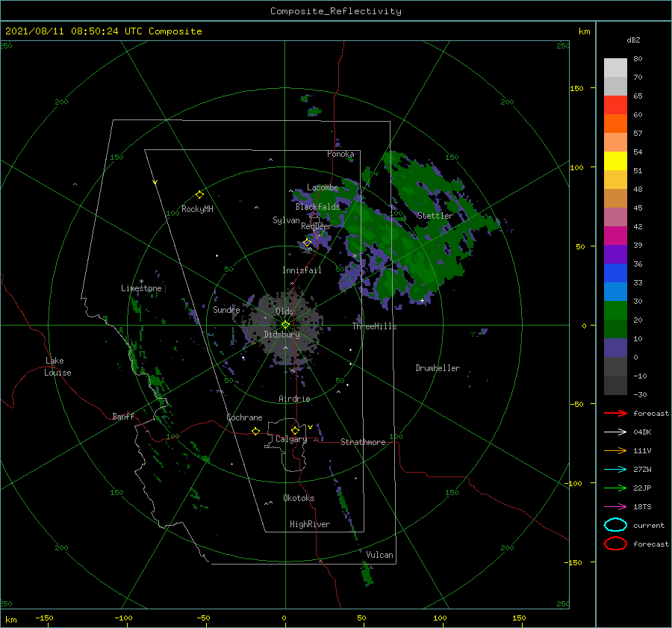Click the -150 tick label on bottom axis
Image resolution: width=672 pixels, height=628 pixels.
(44, 618)
